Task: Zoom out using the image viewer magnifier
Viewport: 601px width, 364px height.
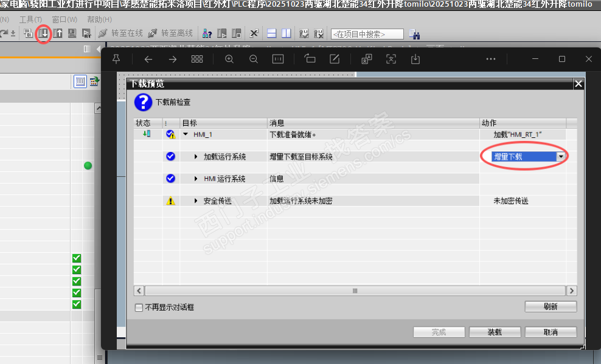Action: click(x=253, y=59)
